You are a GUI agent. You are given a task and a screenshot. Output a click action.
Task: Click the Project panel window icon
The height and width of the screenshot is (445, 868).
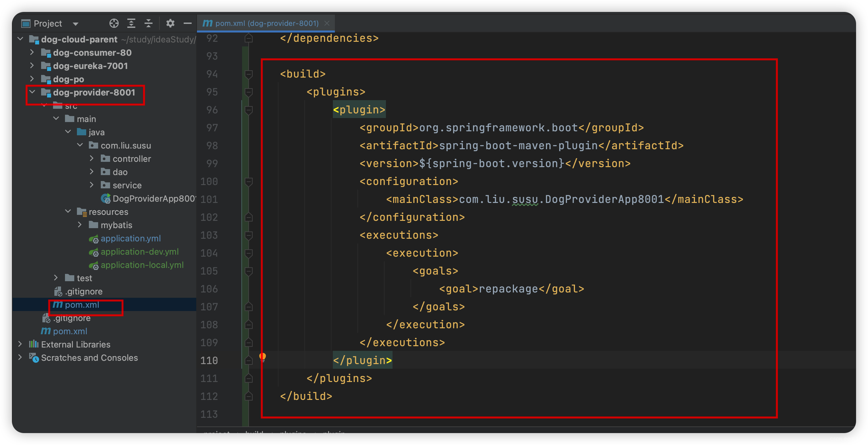pos(26,24)
